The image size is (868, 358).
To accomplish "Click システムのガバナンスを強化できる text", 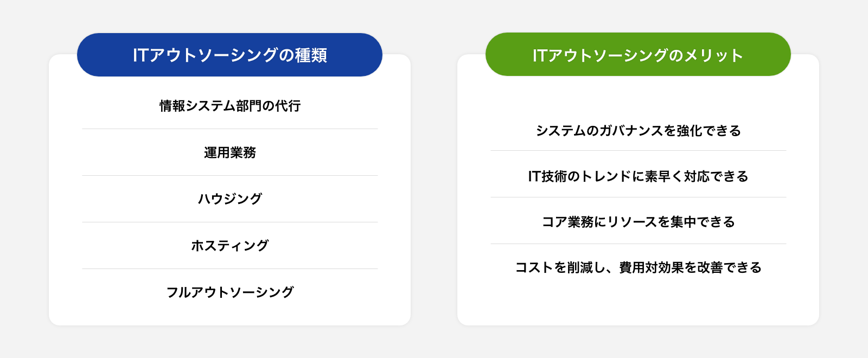I will click(639, 131).
